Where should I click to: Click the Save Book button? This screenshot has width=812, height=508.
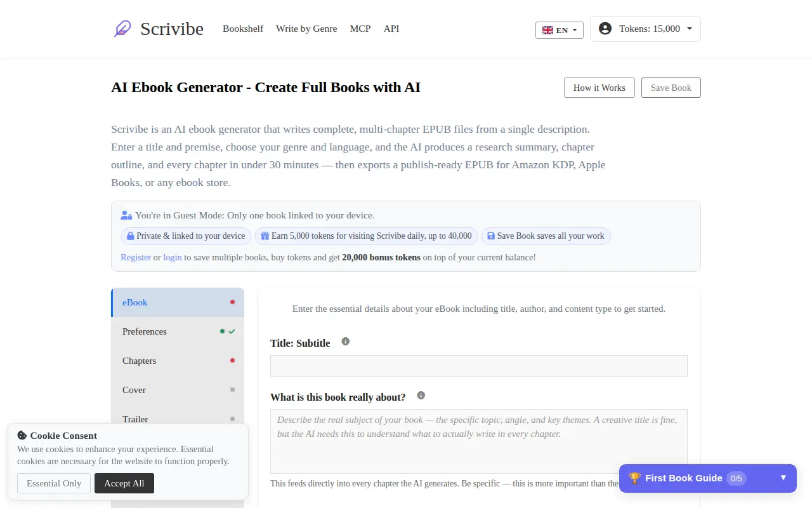coord(671,88)
